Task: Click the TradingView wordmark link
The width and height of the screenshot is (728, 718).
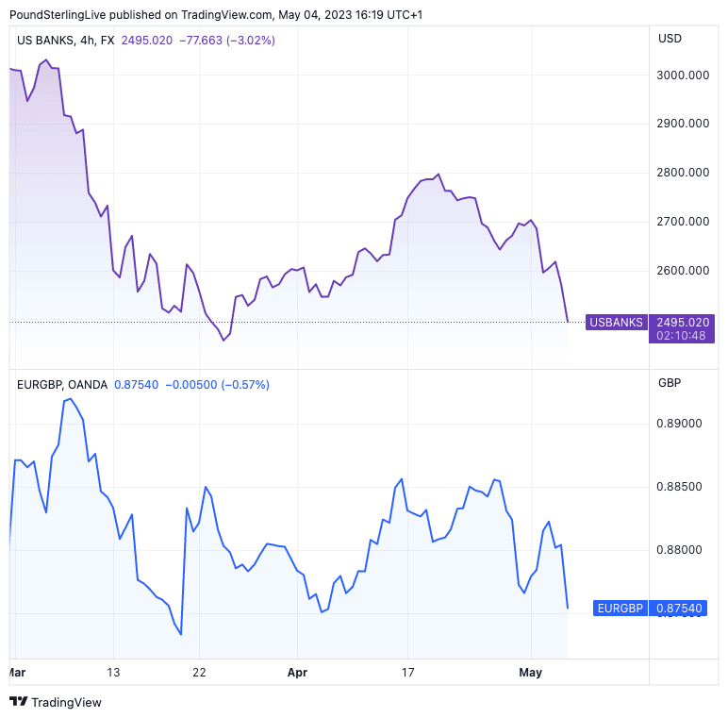Action: [66, 702]
